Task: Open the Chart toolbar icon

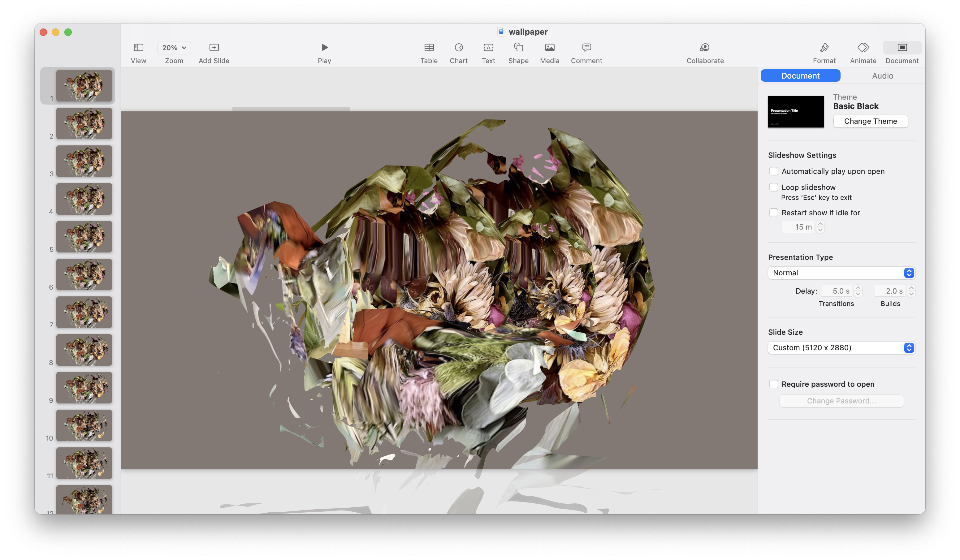Action: coord(459,48)
